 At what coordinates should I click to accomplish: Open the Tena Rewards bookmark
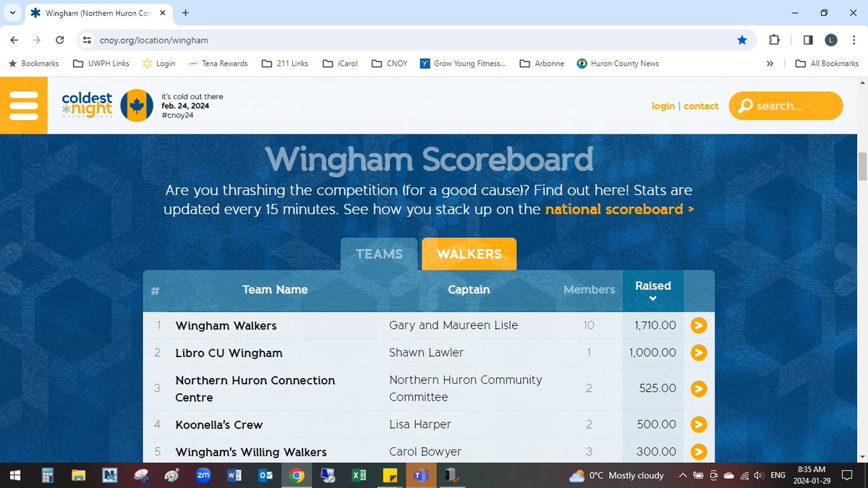click(218, 64)
